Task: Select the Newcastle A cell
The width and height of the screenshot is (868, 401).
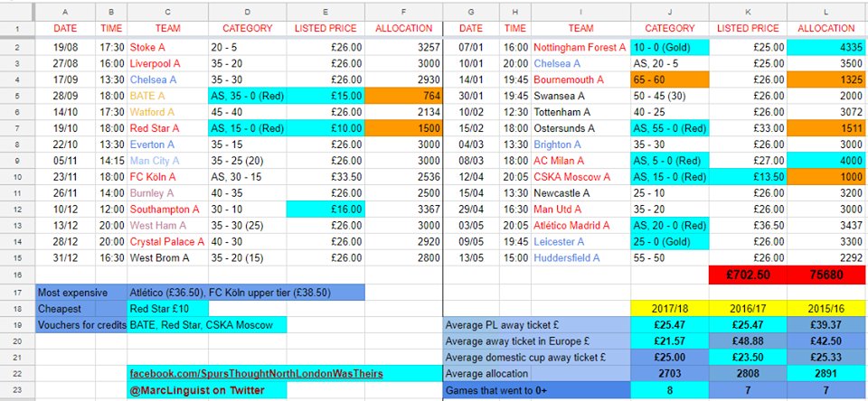Action: coord(580,193)
